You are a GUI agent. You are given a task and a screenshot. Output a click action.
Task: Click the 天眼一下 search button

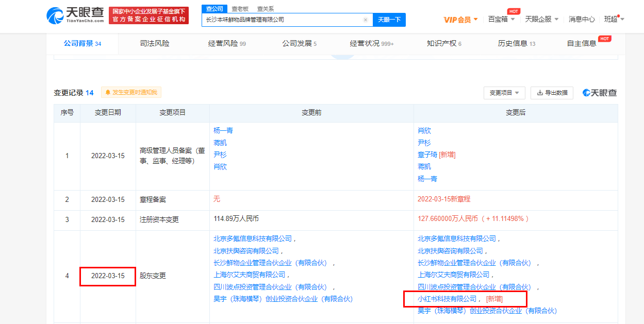[389, 20]
